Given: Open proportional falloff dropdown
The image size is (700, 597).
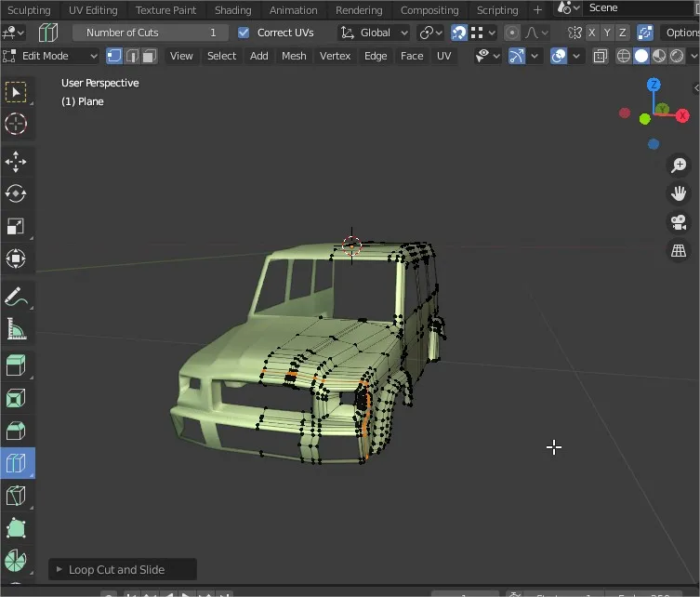Looking at the screenshot, I should [536, 33].
